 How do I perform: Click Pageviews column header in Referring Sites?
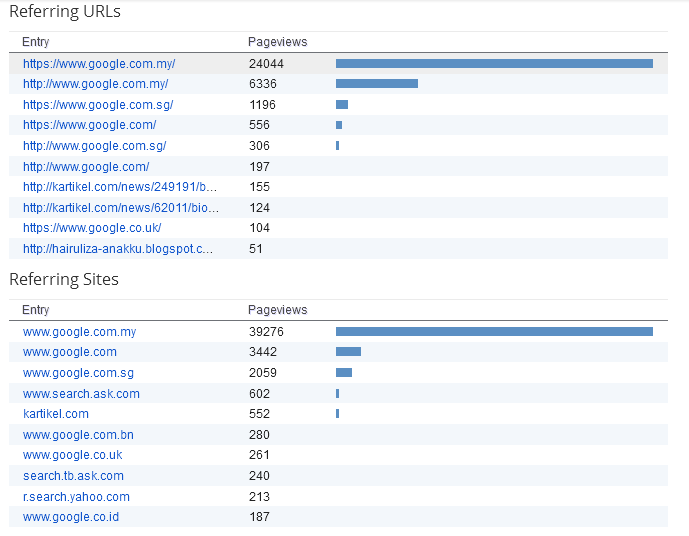pos(278,310)
